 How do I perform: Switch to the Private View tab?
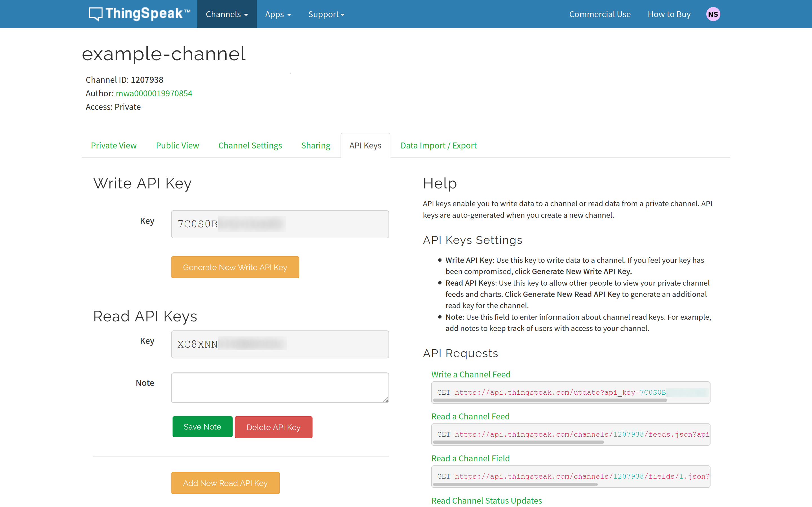coord(113,146)
